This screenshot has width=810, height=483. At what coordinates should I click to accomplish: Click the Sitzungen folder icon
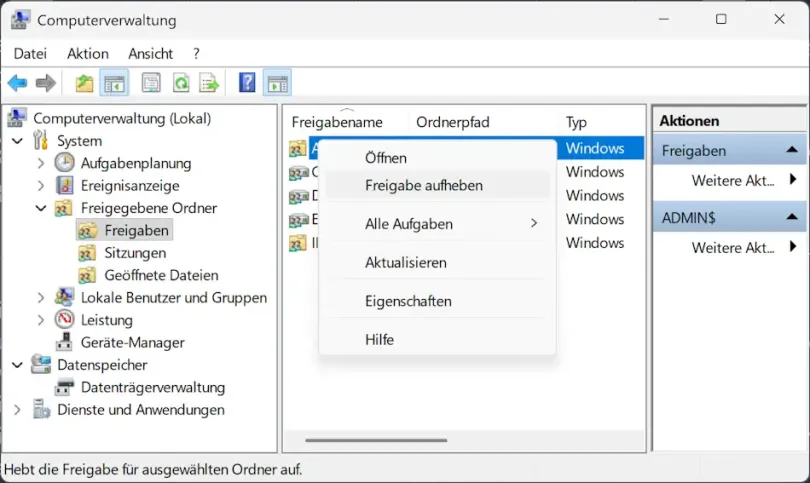coord(87,253)
